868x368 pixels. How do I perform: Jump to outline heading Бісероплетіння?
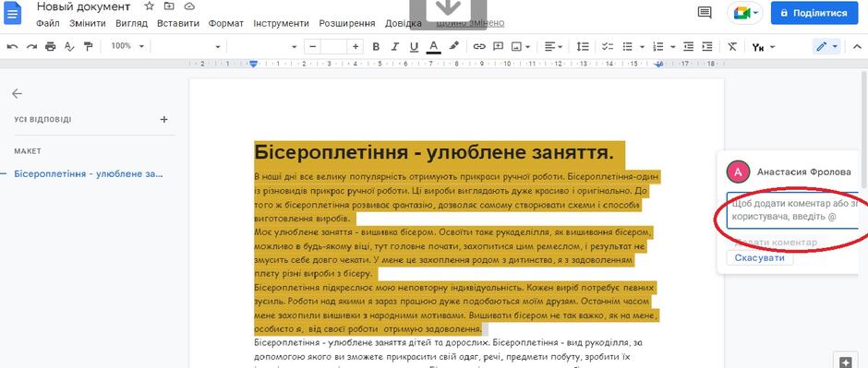89,174
